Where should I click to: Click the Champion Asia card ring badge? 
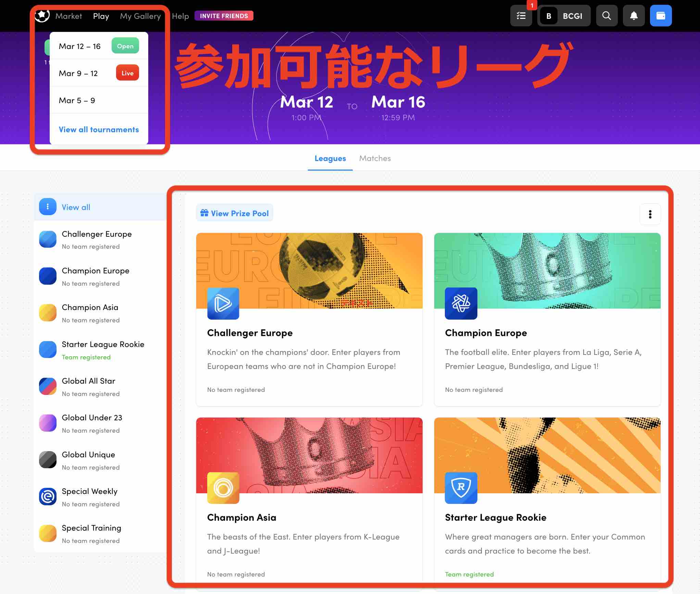[x=223, y=488]
